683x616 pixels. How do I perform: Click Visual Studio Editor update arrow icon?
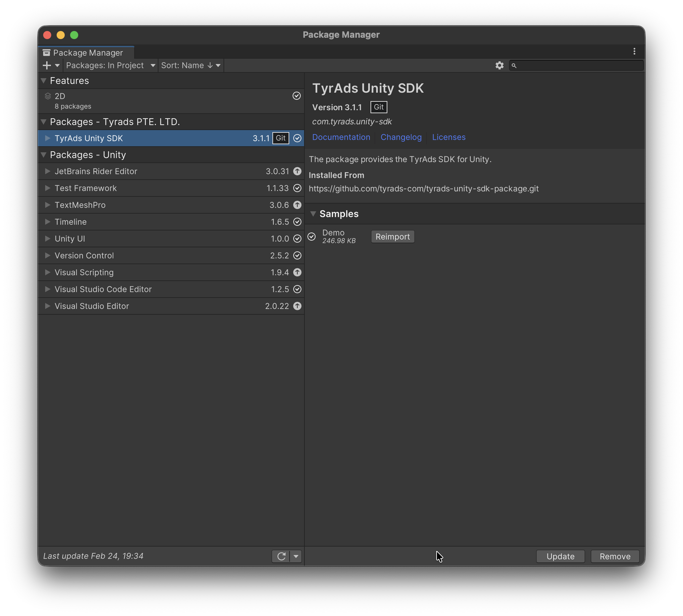297,306
